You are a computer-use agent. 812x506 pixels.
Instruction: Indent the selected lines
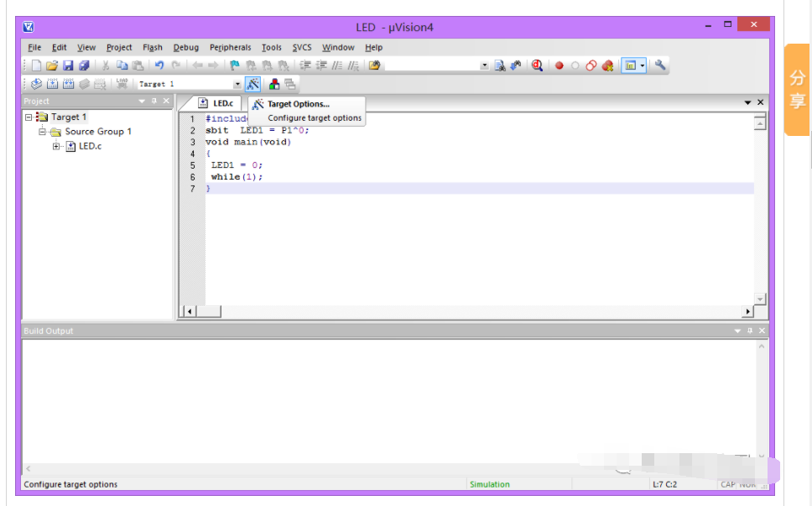pyautogui.click(x=305, y=65)
